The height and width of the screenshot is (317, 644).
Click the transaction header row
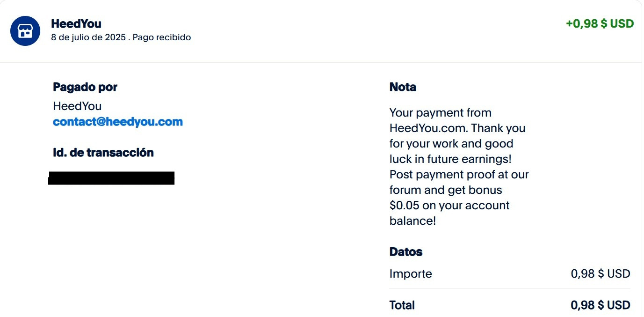(x=321, y=31)
